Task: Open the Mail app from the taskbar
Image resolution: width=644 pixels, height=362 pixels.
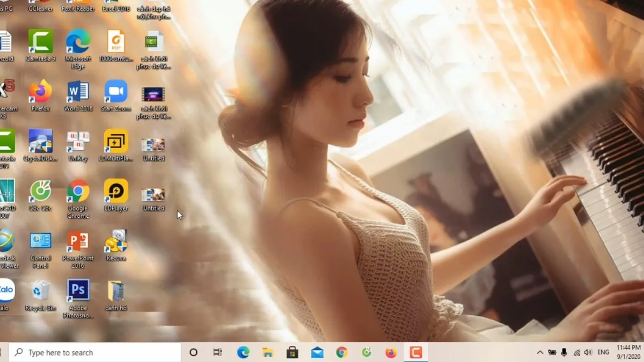Action: (x=318, y=352)
